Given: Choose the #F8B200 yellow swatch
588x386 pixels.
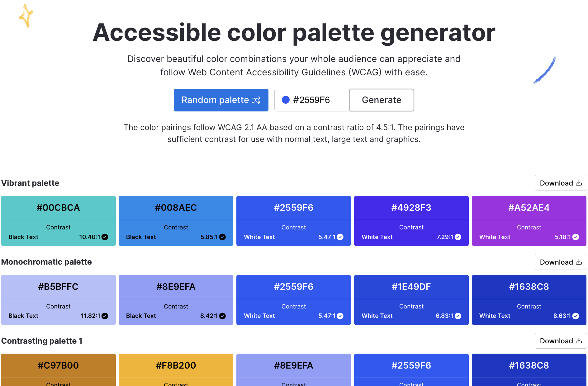Looking at the screenshot, I should [x=176, y=365].
